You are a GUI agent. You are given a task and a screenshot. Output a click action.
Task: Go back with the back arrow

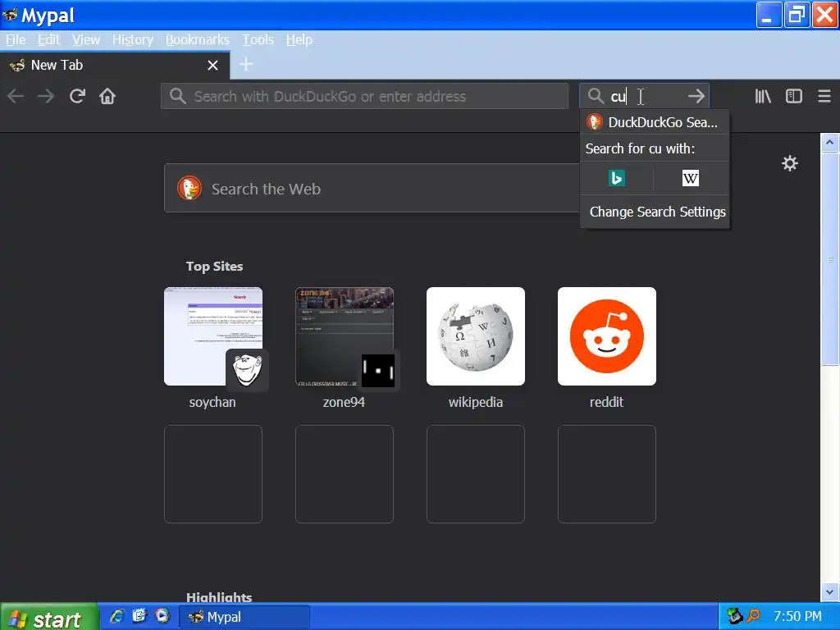[16, 97]
